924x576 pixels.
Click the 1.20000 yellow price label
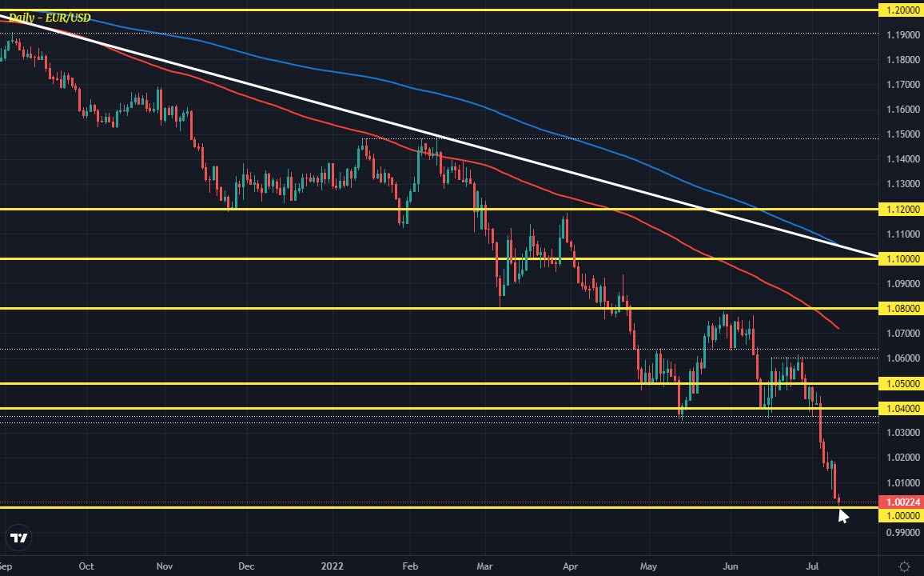pyautogui.click(x=900, y=10)
